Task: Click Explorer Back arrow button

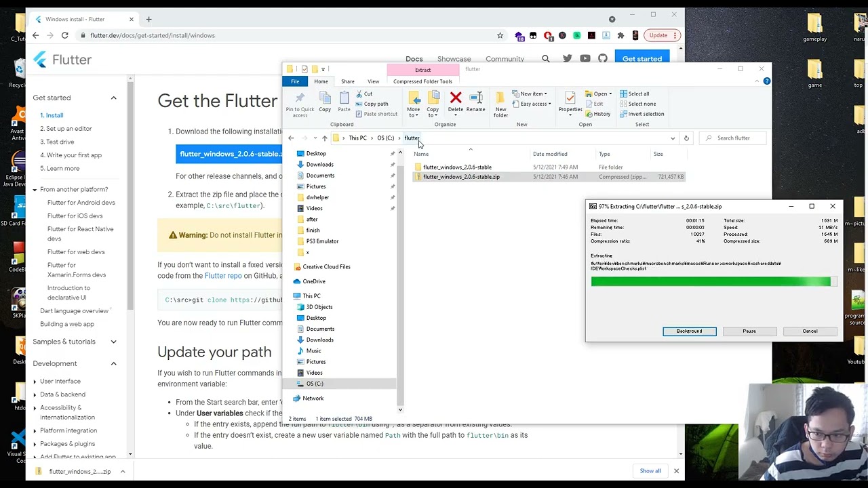Action: [x=291, y=138]
